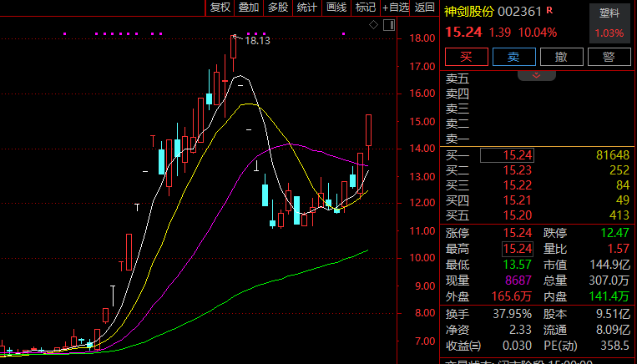Click the 买一 price 15.24 field
This screenshot has height=364, width=637.
coord(517,155)
